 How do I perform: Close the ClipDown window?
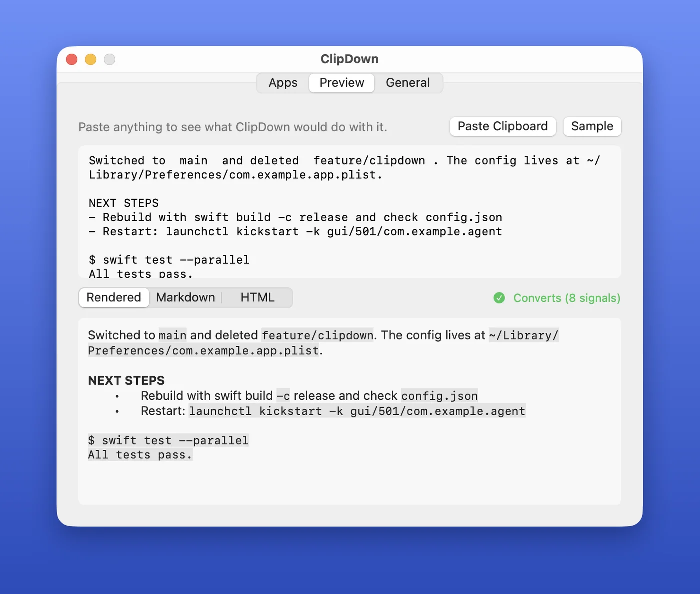click(72, 59)
